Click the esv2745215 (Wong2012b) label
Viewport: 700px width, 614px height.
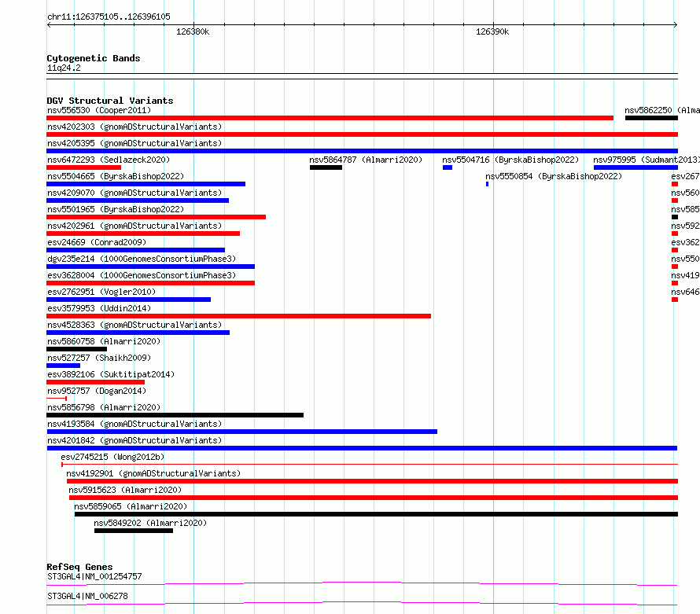(x=112, y=457)
